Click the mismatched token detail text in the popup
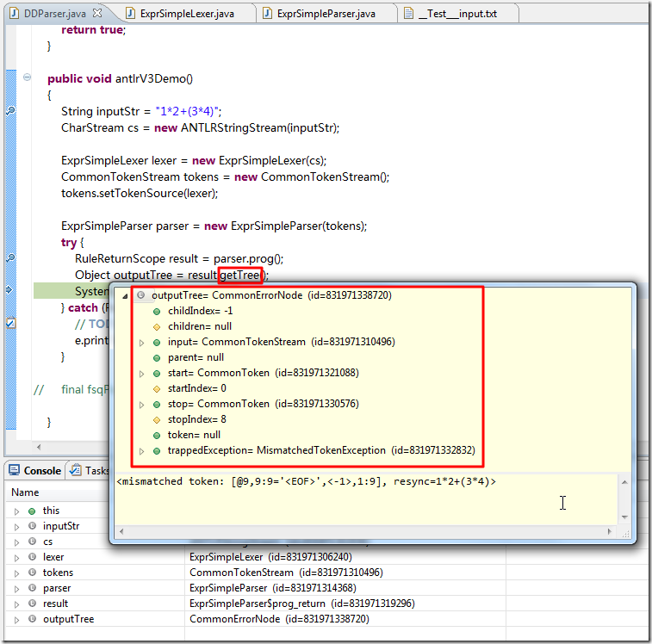 (x=306, y=481)
